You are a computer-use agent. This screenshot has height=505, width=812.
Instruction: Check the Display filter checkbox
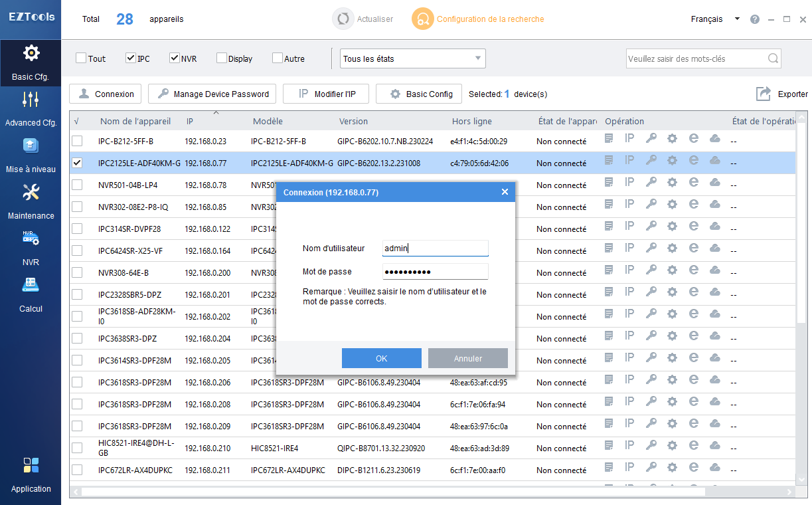click(x=222, y=58)
